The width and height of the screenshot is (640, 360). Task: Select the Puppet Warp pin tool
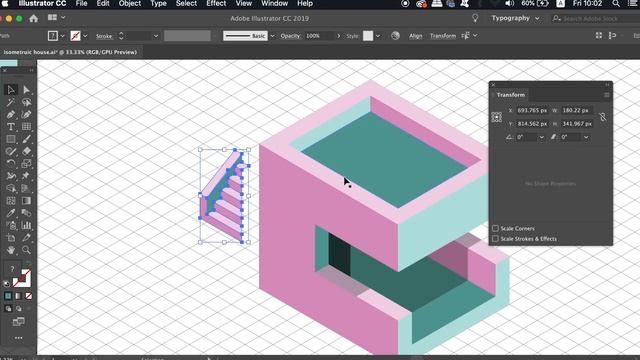27,176
